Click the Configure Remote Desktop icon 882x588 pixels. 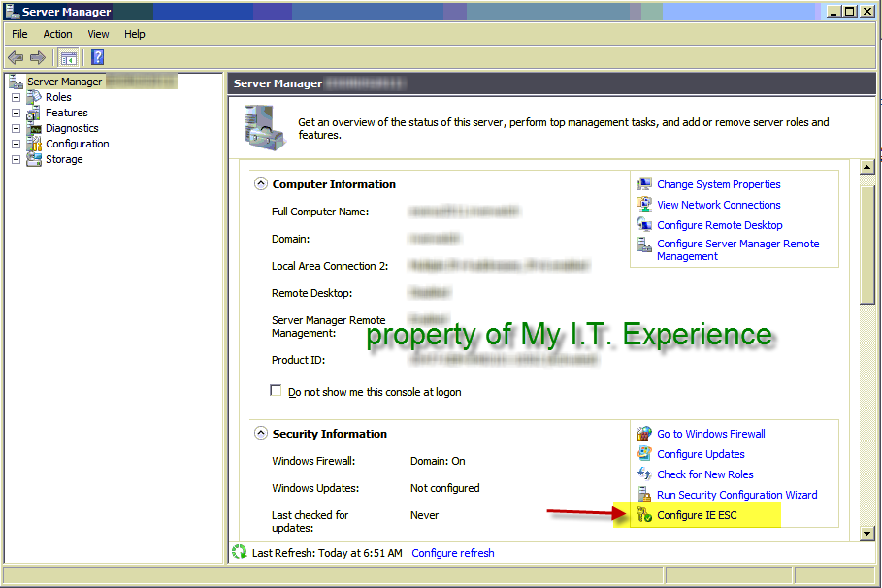(644, 224)
